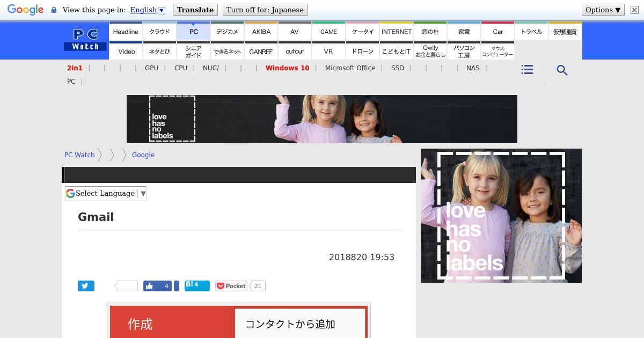Click Turn off for: Japanese
This screenshot has width=644, height=338.
(x=265, y=10)
